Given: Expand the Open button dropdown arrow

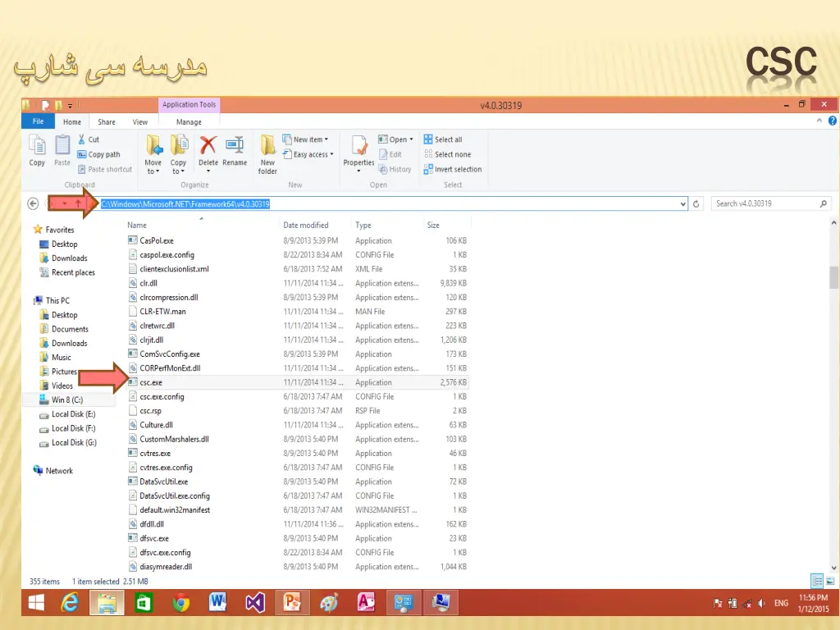Looking at the screenshot, I should coord(412,139).
